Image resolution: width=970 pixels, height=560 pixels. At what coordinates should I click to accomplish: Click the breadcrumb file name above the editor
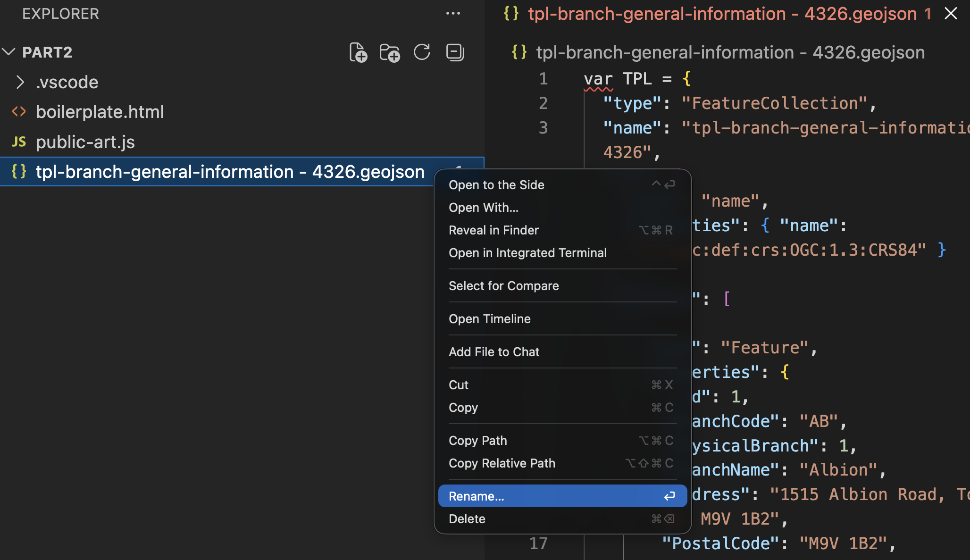730,52
